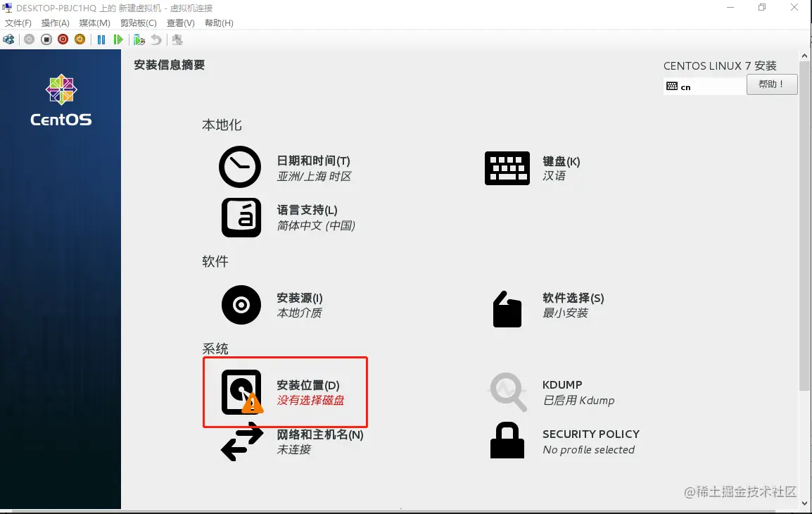The image size is (812, 514).
Task: Click the CentOS logo in sidebar
Action: click(61, 101)
